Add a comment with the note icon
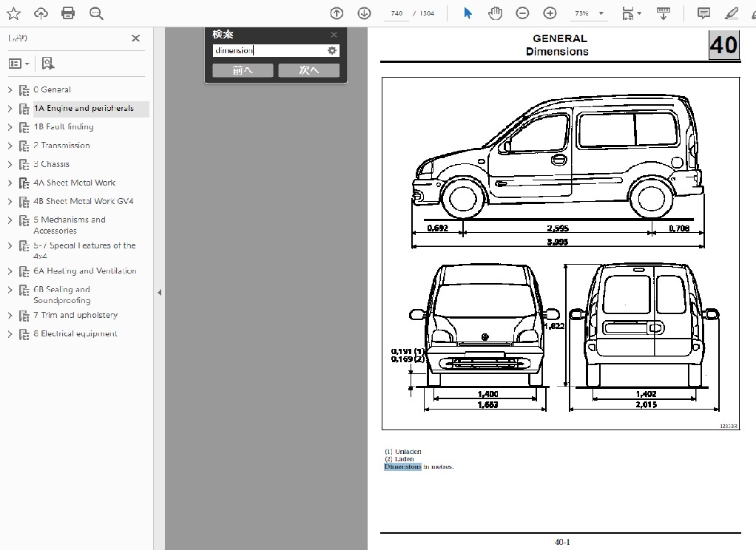Screen dimensions: 756x550 point(703,13)
